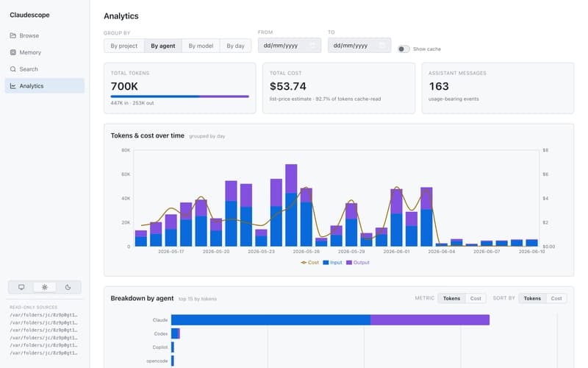The height and width of the screenshot is (368, 588).
Task: Click the 163 assistant messages value
Action: [x=439, y=86]
